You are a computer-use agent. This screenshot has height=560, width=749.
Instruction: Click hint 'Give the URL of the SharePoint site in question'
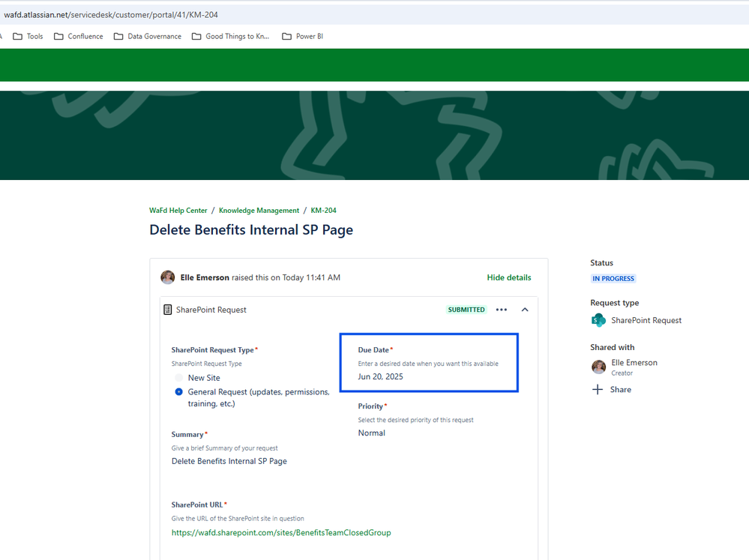(238, 519)
